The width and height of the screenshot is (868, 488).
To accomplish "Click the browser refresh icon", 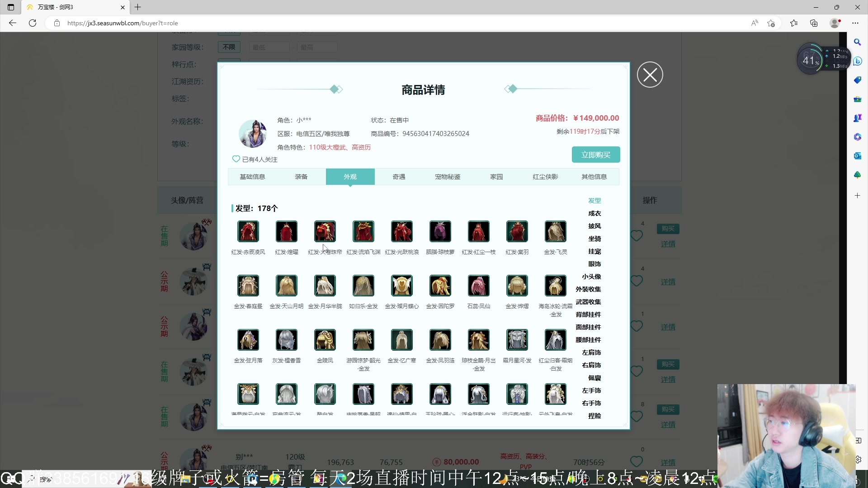I will click(33, 23).
